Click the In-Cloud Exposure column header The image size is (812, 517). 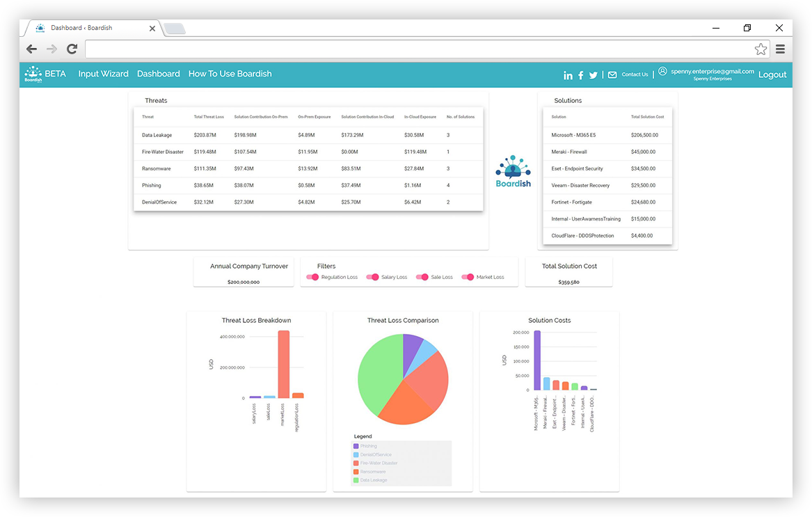point(420,117)
